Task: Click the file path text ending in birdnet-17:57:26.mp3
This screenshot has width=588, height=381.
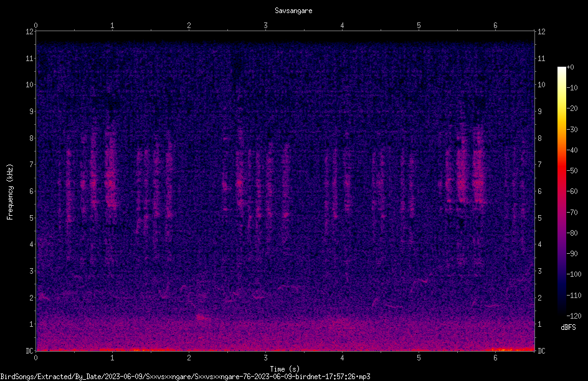Action: pyautogui.click(x=185, y=377)
